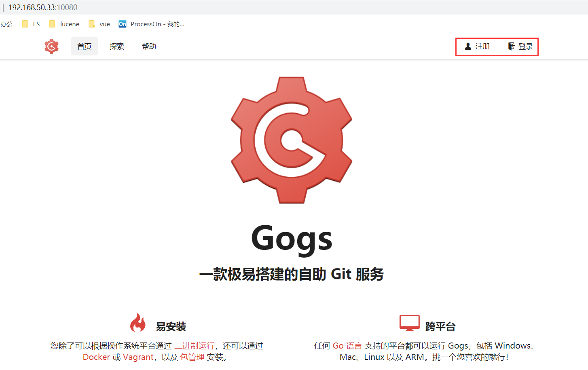
Task: Click the user silhouette icon beside 注册
Action: 468,46
